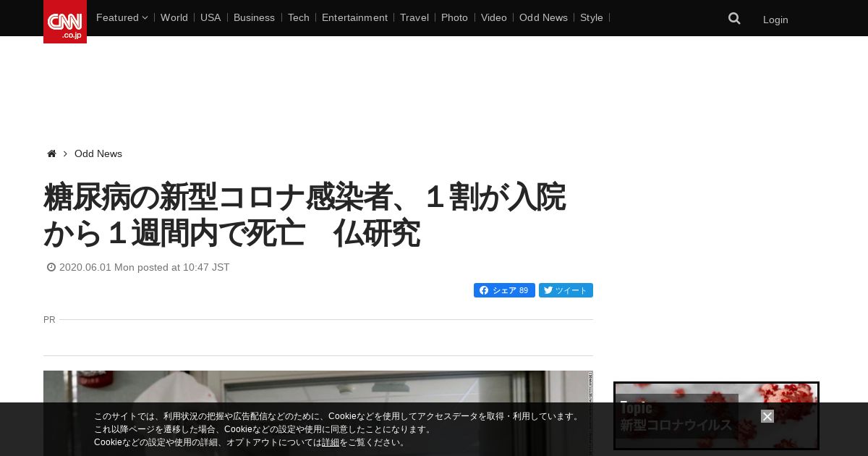This screenshot has height=456, width=868.
Task: Click the Odd News breadcrumb link
Action: tap(98, 153)
